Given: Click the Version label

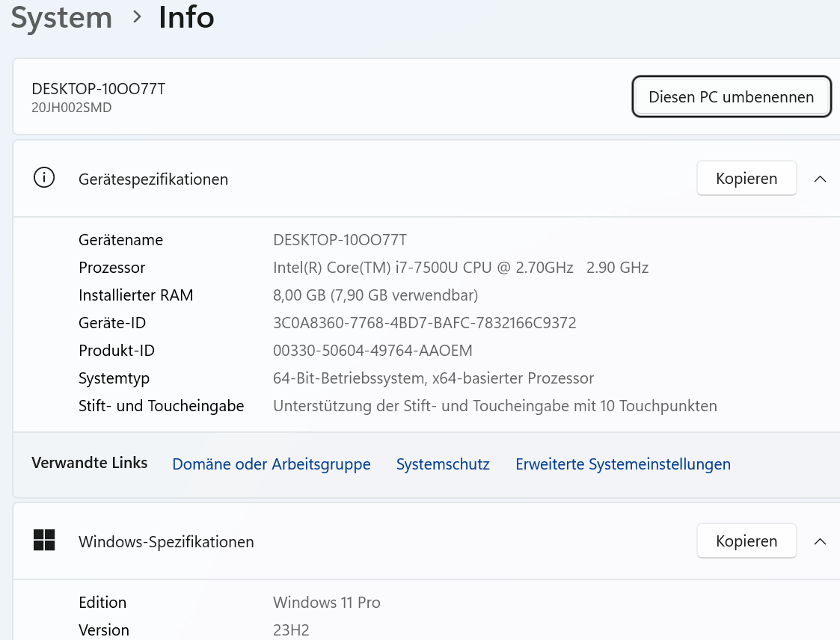Looking at the screenshot, I should pyautogui.click(x=104, y=630).
